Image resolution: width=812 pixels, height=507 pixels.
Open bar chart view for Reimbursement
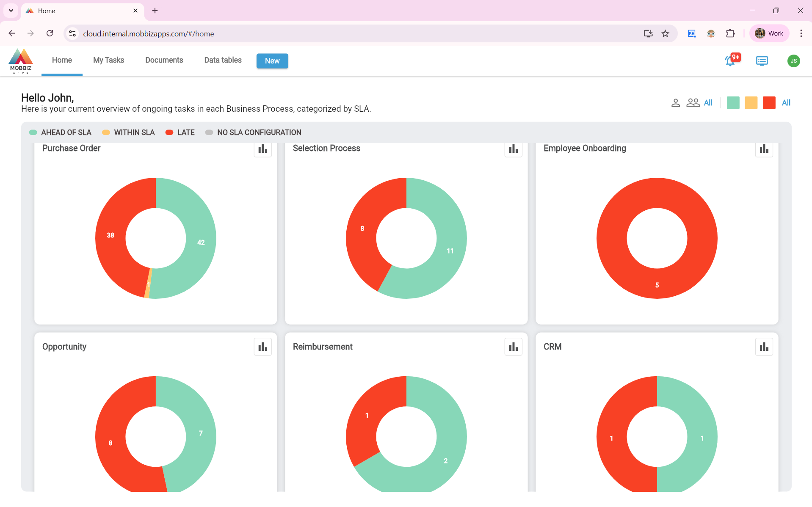tap(513, 347)
